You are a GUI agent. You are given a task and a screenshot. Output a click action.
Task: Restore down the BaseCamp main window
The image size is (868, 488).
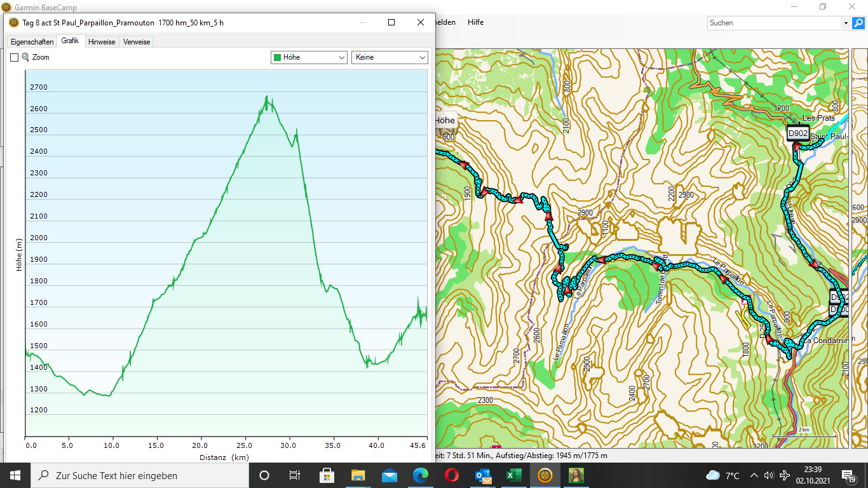(823, 6)
